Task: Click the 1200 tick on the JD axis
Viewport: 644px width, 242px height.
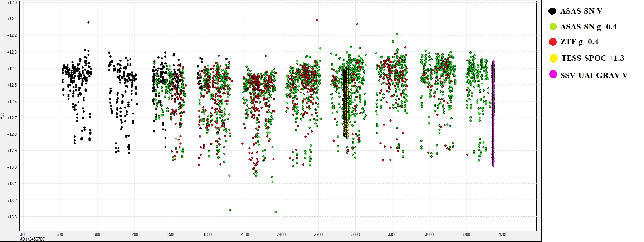Action: tap(134, 234)
